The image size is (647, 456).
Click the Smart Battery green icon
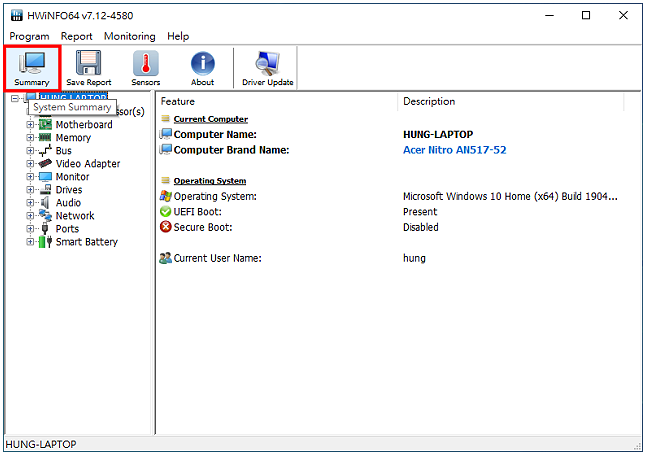point(45,242)
